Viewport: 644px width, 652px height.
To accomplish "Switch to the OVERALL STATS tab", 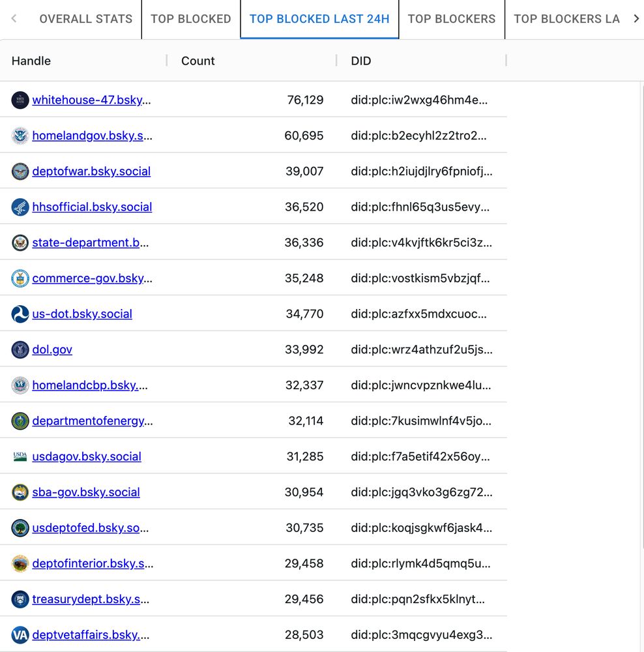I will coord(85,19).
